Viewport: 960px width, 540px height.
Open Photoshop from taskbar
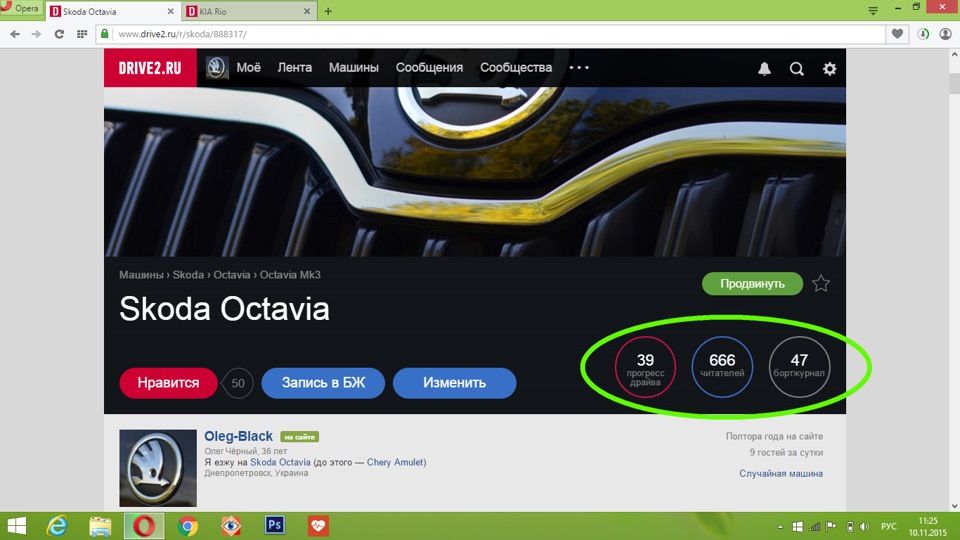tap(274, 525)
